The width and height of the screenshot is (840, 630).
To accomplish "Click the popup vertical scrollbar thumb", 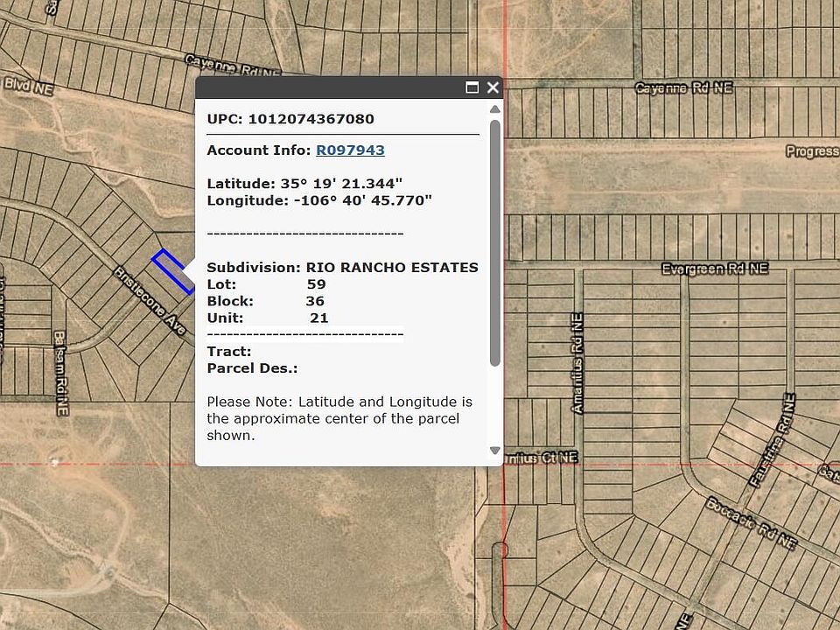I will pyautogui.click(x=495, y=243).
